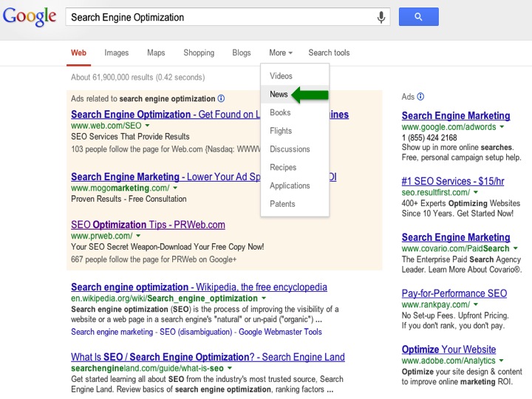Expand arrow next to www.mogomarketing.com/
Viewport: 532px width, 399px height.
tap(175, 188)
